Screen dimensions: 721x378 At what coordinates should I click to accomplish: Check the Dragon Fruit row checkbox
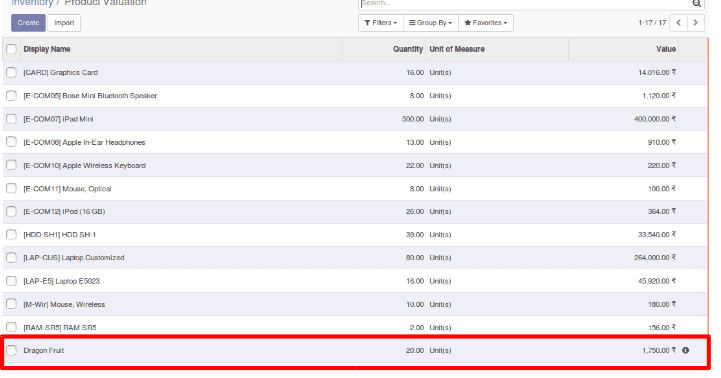[11, 350]
